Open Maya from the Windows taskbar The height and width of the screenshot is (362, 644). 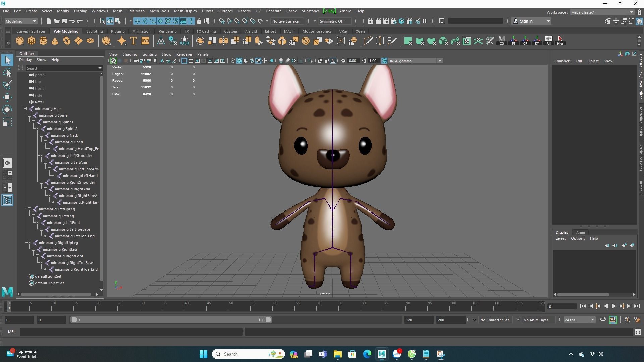click(x=382, y=354)
